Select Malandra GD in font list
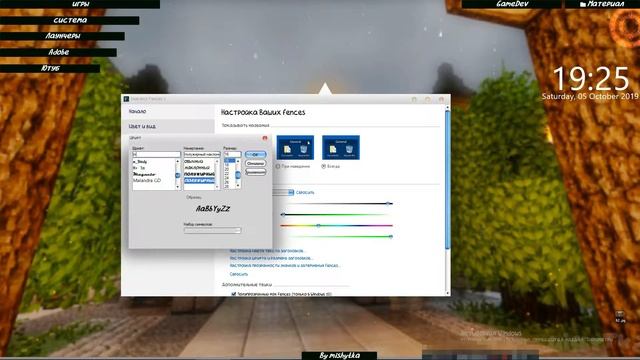 click(x=147, y=180)
